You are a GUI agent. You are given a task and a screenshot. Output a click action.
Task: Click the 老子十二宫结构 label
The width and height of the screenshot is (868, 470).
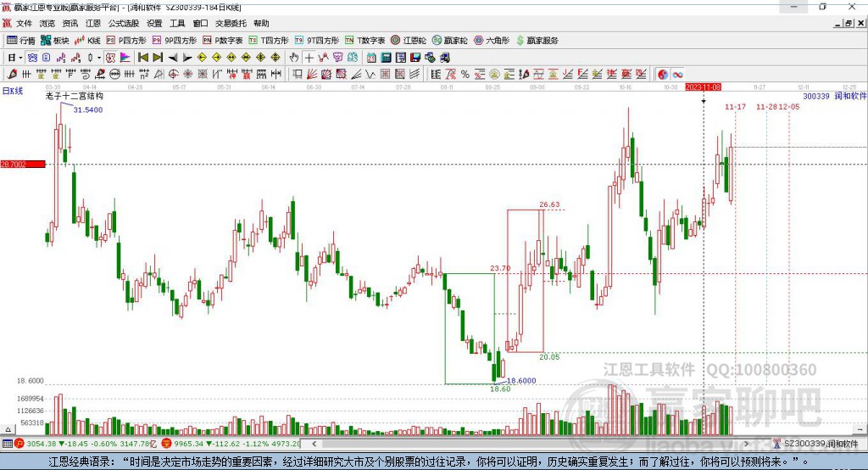pyautogui.click(x=75, y=96)
